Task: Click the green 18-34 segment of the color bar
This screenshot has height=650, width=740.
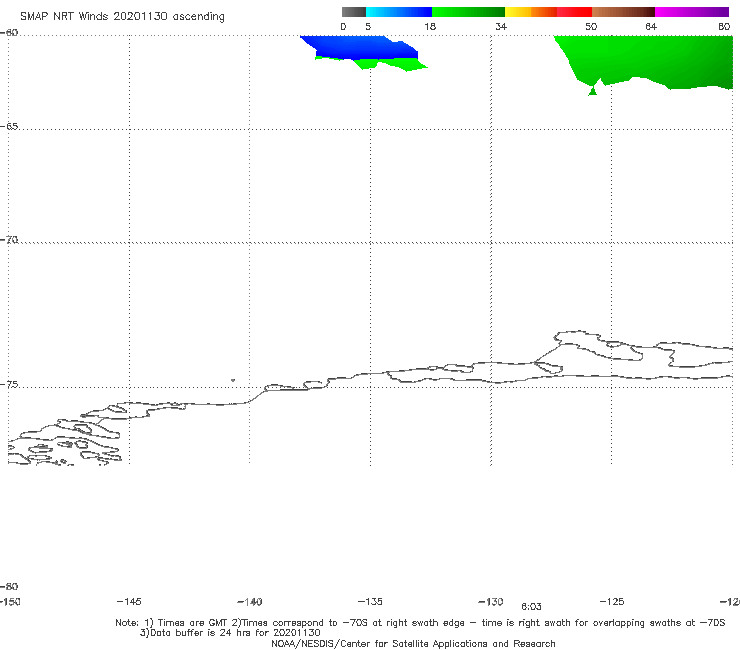Action: 468,12
